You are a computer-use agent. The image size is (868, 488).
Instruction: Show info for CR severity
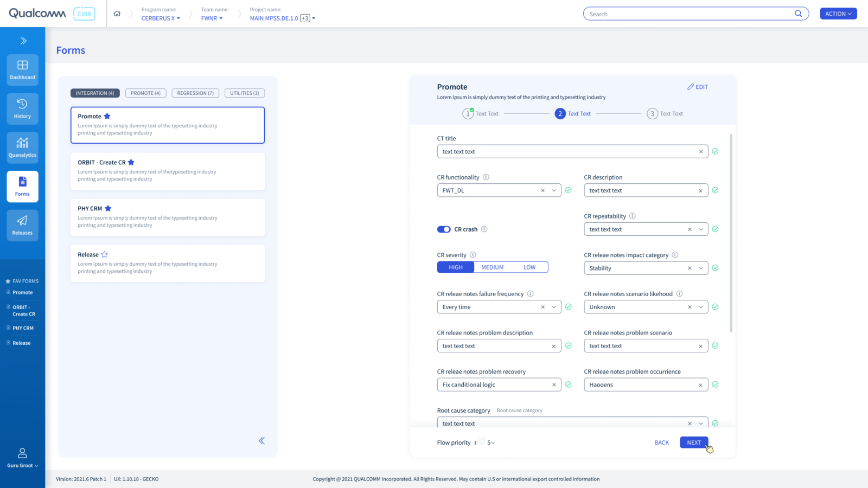[x=473, y=255]
